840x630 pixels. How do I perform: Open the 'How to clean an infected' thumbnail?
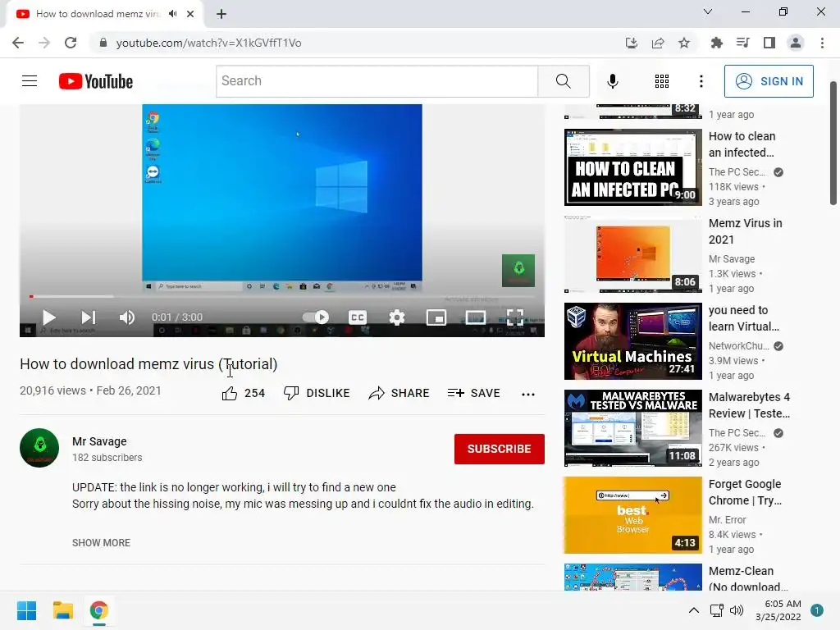coord(632,167)
